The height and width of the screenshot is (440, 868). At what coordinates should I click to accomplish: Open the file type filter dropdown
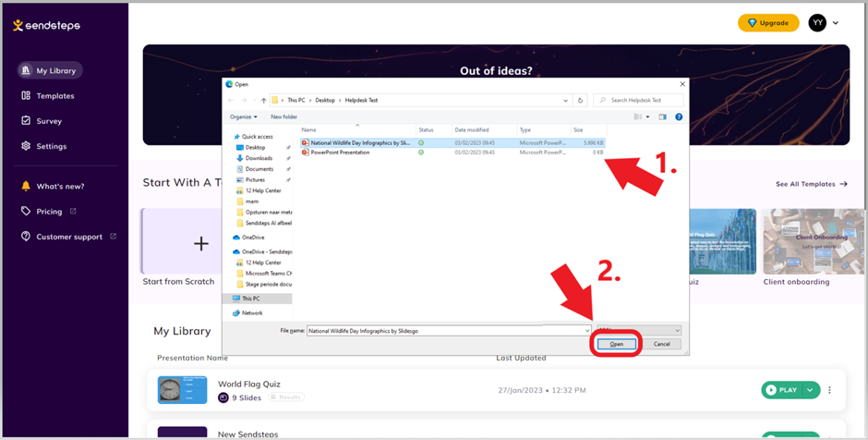click(x=639, y=330)
